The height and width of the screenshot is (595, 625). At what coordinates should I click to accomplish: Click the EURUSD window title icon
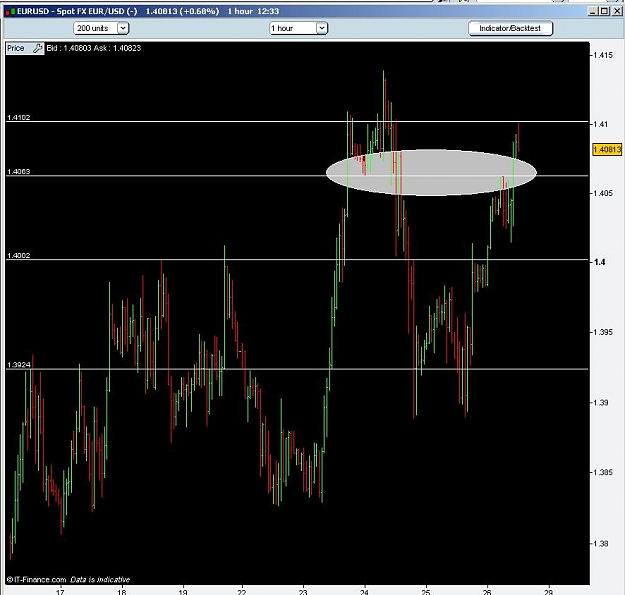coord(10,12)
